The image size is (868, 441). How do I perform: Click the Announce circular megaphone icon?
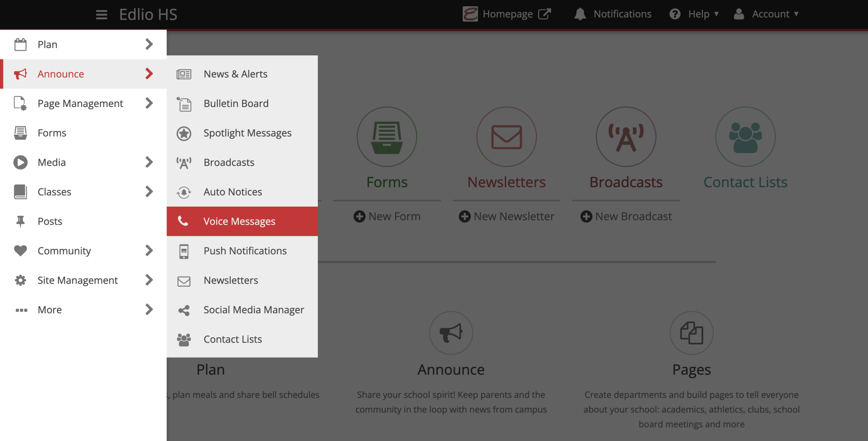coord(451,333)
